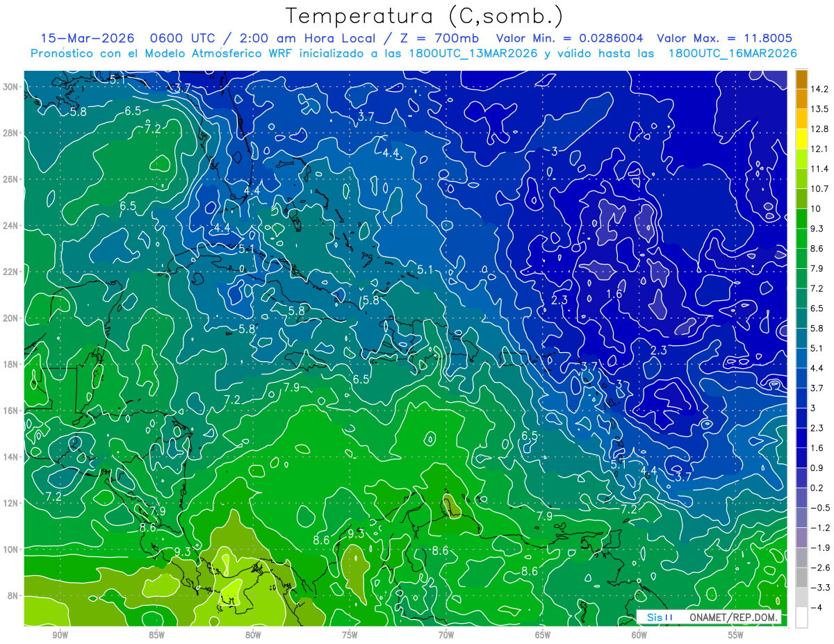
Task: Click the 14.2 value on the color scale
Action: (819, 89)
